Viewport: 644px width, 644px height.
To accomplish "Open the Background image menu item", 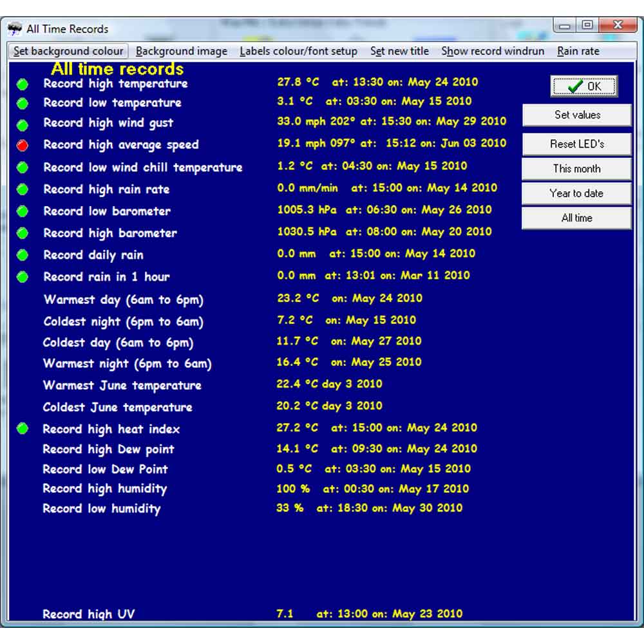I will click(181, 51).
